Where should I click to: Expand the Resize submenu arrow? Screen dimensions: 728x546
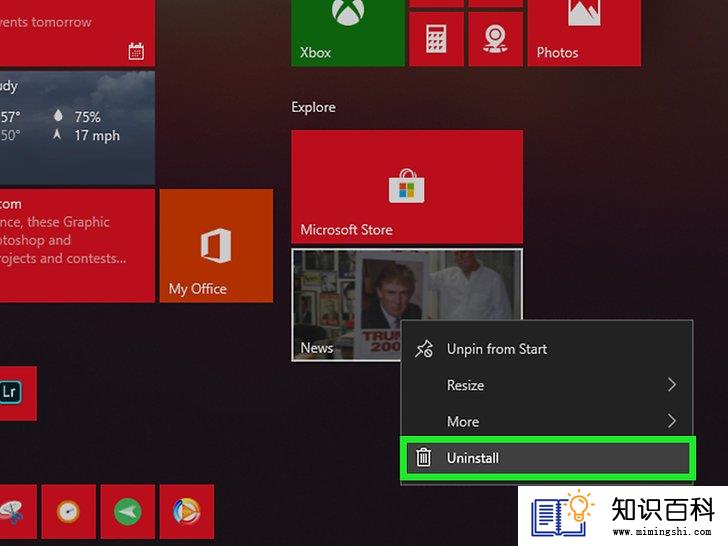click(x=671, y=385)
